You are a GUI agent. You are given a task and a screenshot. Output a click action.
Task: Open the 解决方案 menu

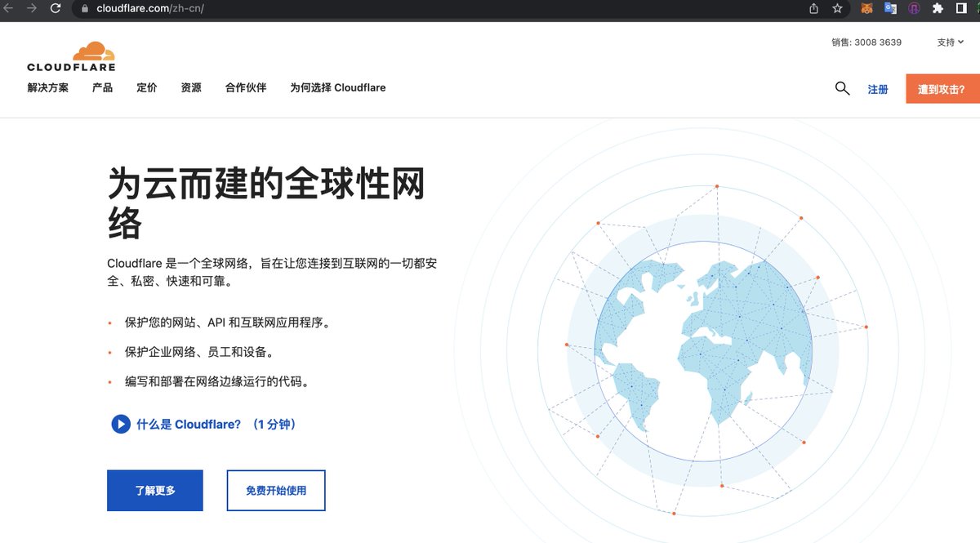point(48,87)
